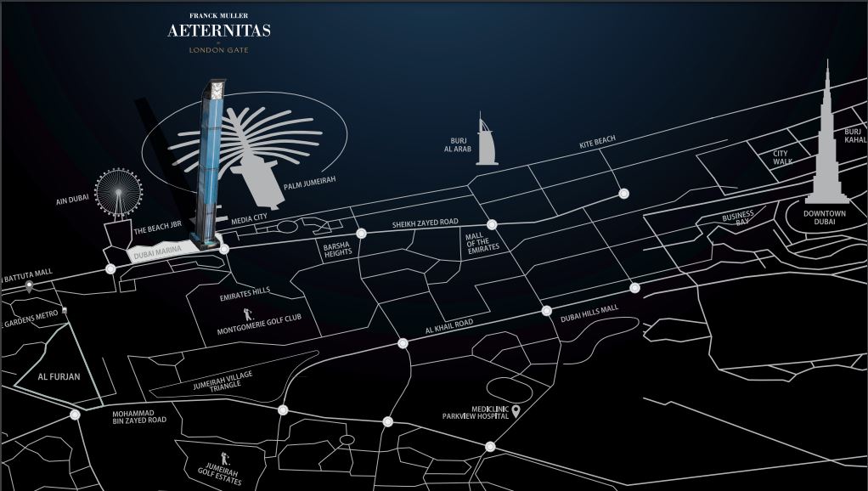Click the Al Khail Road label
Image resolution: width=868 pixels, height=491 pixels.
coord(449,326)
